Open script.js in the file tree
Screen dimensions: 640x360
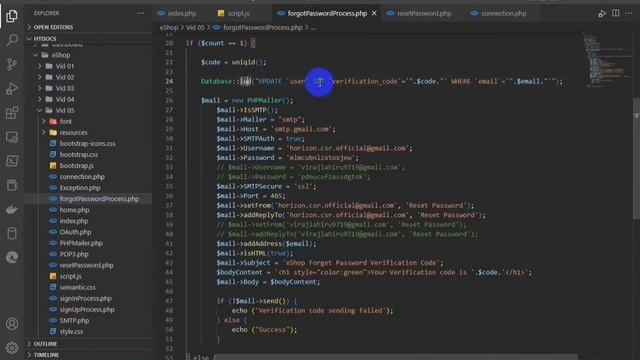tap(71, 276)
